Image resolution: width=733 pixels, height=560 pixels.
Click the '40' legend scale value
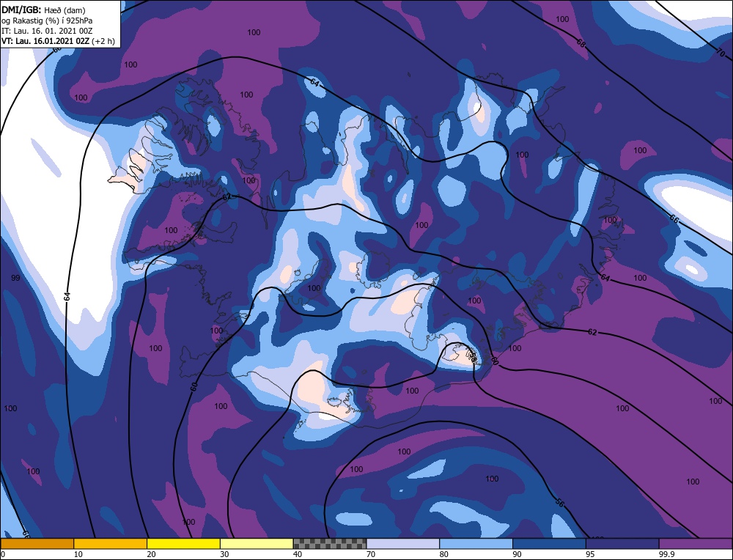click(x=298, y=554)
